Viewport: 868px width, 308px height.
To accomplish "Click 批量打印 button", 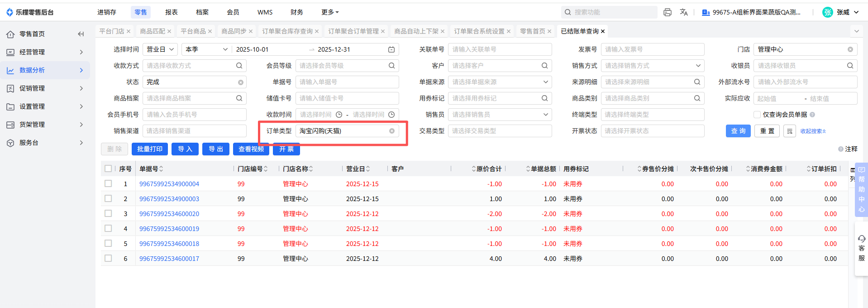I will click(150, 149).
